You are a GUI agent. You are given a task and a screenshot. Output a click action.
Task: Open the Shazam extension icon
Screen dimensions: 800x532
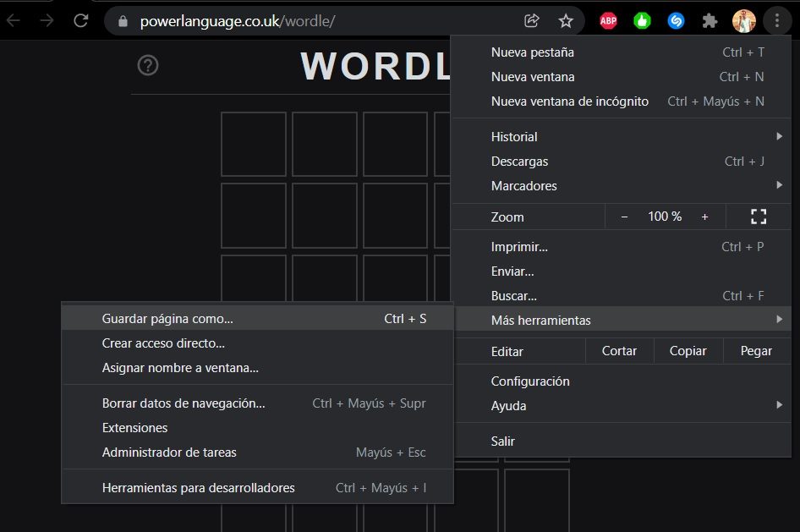pos(676,21)
